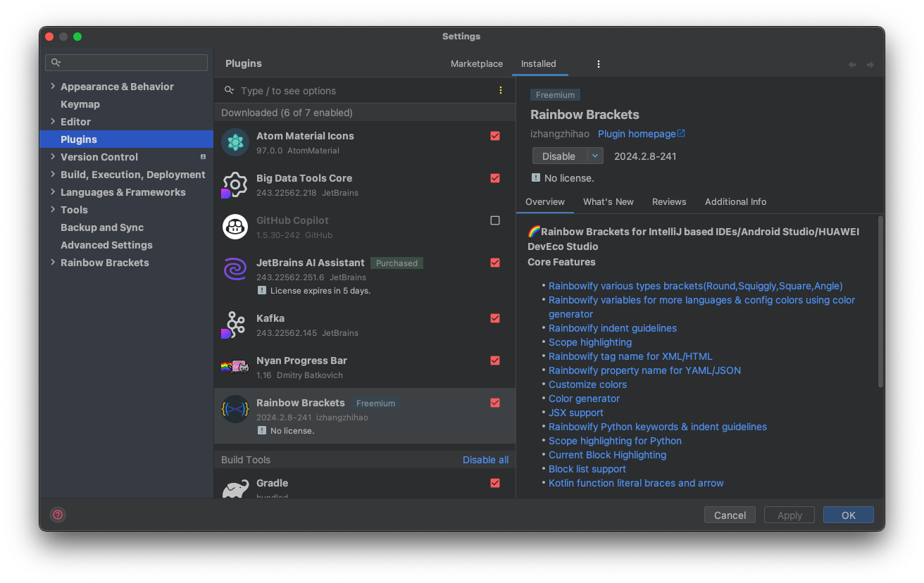Focus the plugin search input field
The width and height of the screenshot is (924, 583).
(x=366, y=91)
